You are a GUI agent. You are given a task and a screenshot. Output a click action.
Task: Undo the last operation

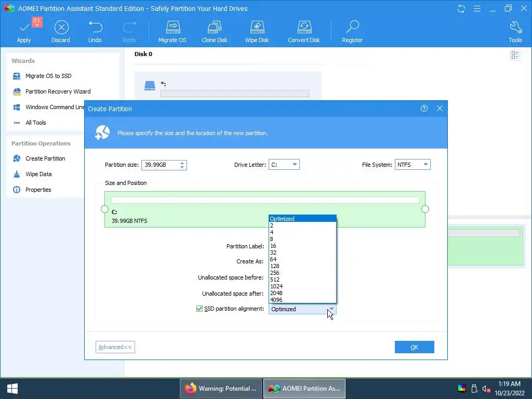(x=95, y=31)
